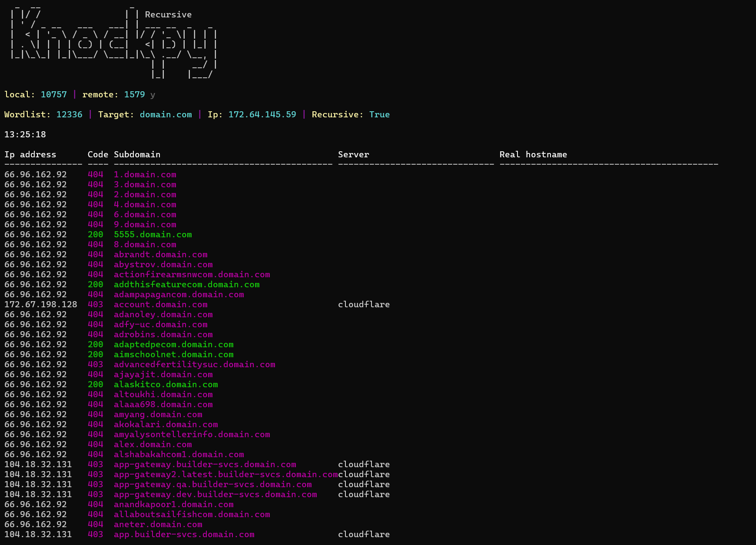756x545 pixels.
Task: Click subdomain aimschoolnet.domain.com
Action: (174, 354)
